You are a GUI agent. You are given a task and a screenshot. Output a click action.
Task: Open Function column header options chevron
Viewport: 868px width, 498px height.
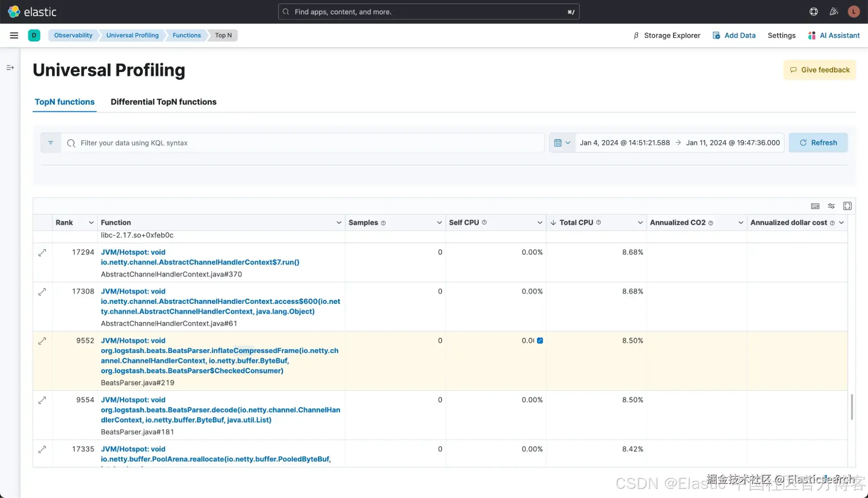[339, 223]
